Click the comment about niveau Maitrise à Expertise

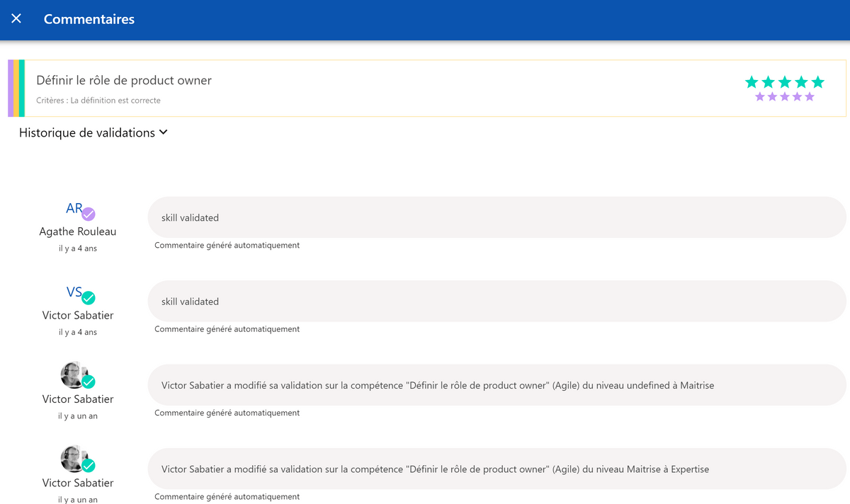click(x=497, y=469)
